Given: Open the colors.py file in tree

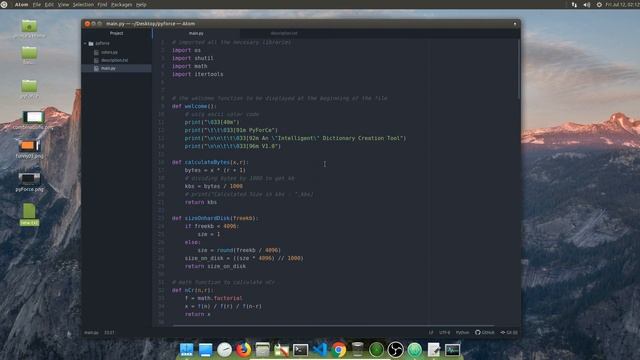Looking at the screenshot, I should click(x=109, y=52).
